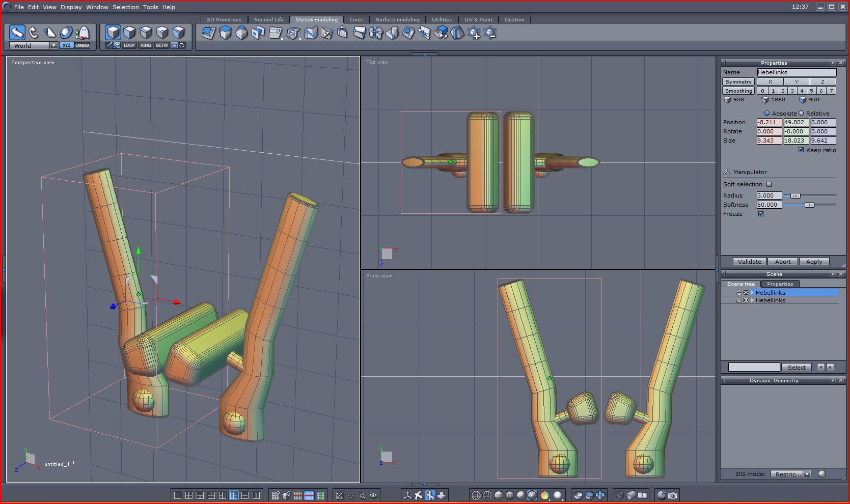Image resolution: width=850 pixels, height=504 pixels.
Task: Select the Absolute radio button
Action: click(767, 113)
